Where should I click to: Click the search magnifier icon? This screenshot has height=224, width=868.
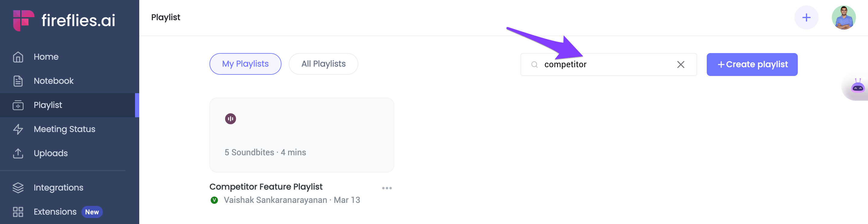coord(534,64)
